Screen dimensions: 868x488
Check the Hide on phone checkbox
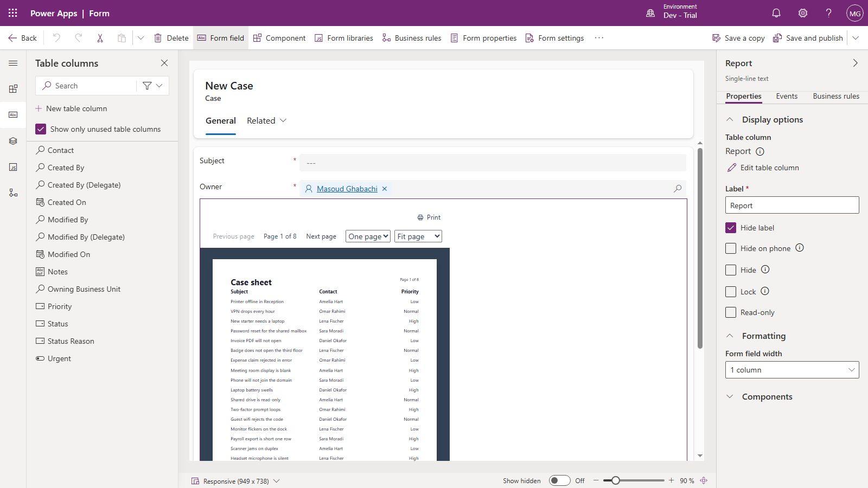(731, 248)
